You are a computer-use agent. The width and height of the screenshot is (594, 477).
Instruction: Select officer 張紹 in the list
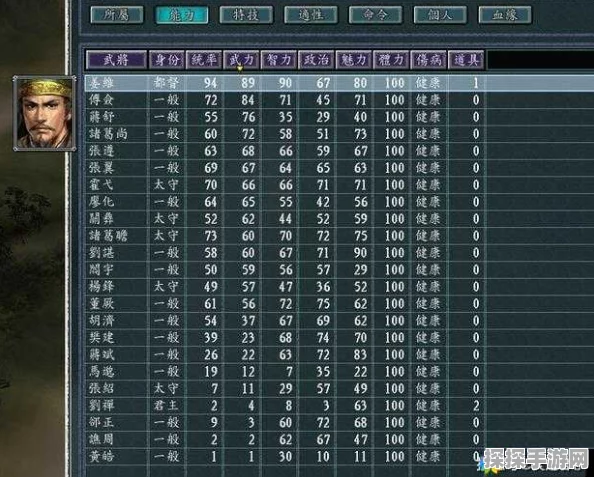[x=102, y=388]
